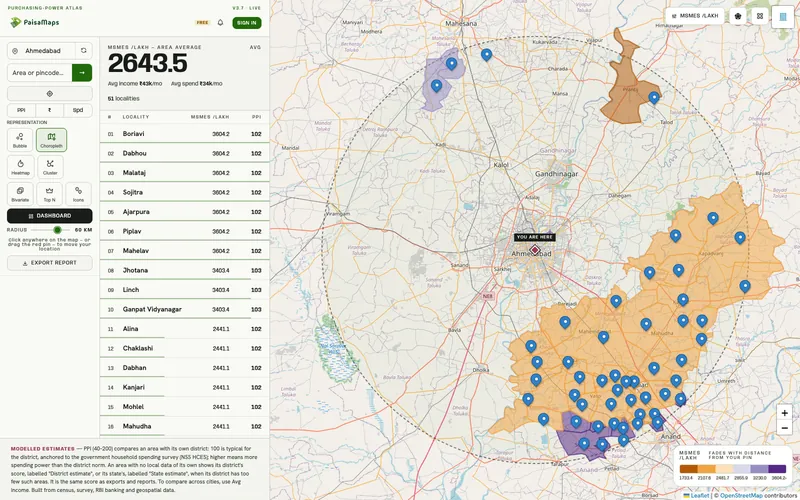Click the FREE plan badge
The height and width of the screenshot is (500, 800).
203,23
